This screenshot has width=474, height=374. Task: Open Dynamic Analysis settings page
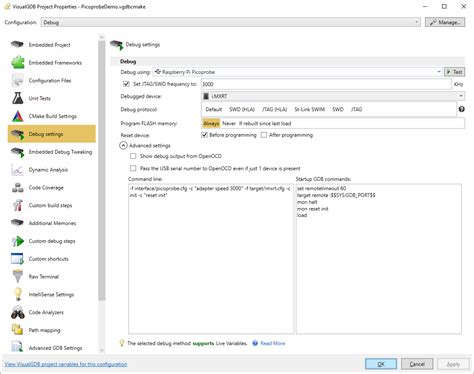pos(52,170)
